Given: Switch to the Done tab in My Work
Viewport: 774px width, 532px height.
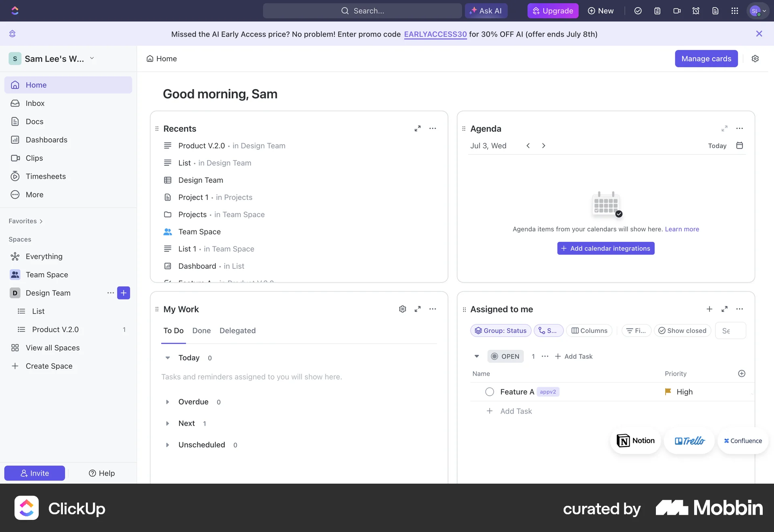Looking at the screenshot, I should 202,330.
